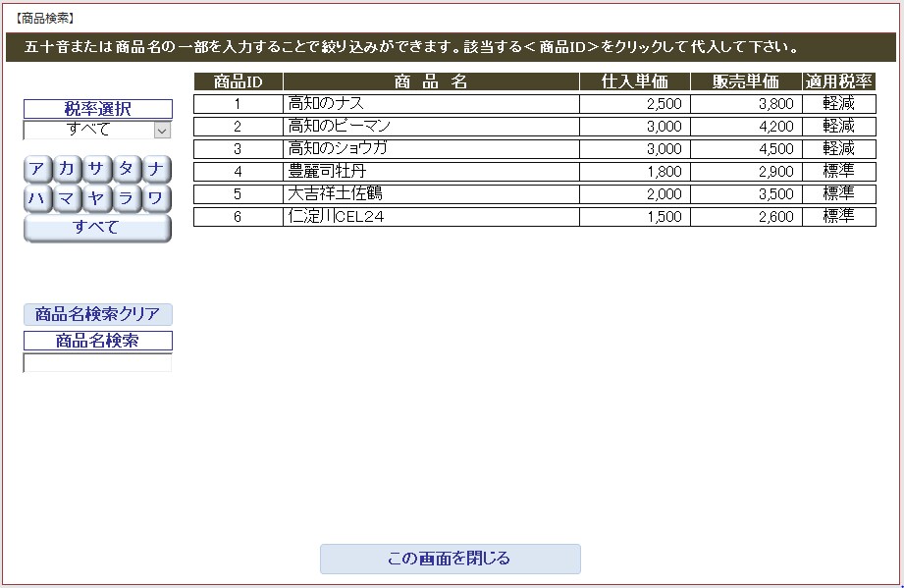
Task: Filter products by the カ kana button
Action: pyautogui.click(x=68, y=170)
